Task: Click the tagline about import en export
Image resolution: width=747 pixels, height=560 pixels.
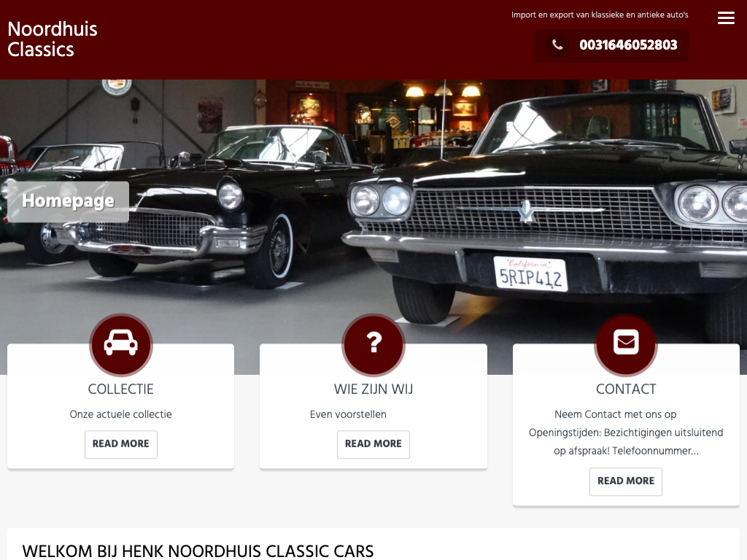Action: tap(600, 15)
